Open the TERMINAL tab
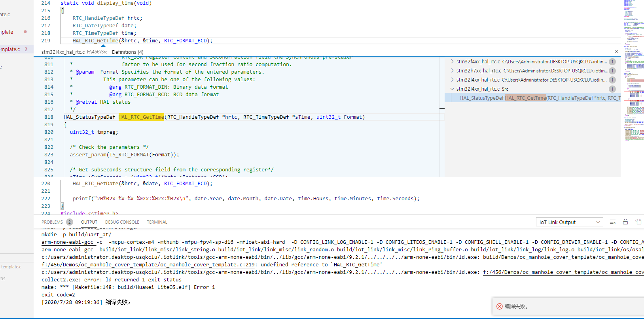Image resolution: width=644 pixels, height=319 pixels. click(x=157, y=222)
